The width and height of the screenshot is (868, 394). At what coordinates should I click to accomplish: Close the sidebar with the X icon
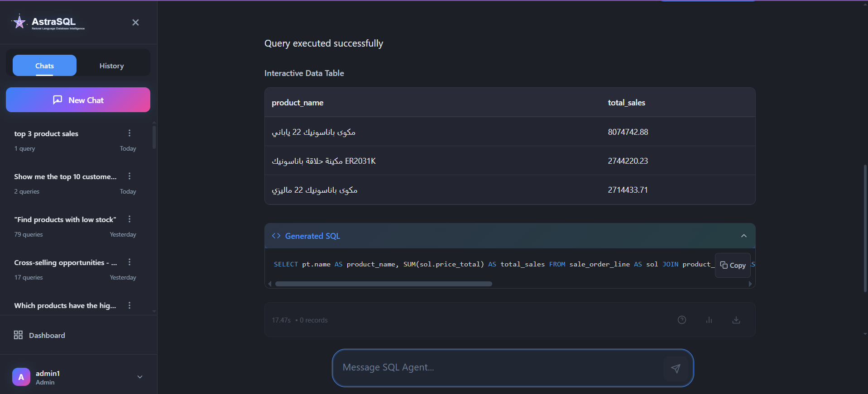coord(135,23)
